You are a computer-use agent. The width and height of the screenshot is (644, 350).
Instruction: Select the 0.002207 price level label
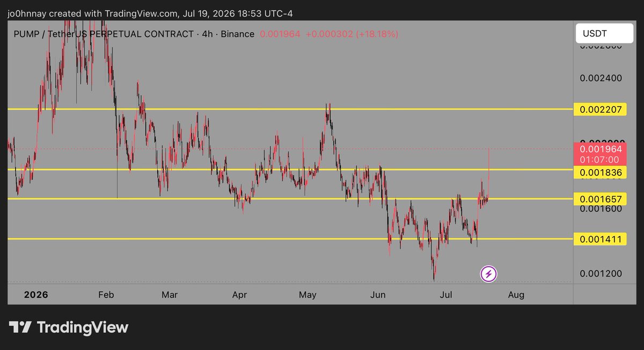pos(601,110)
